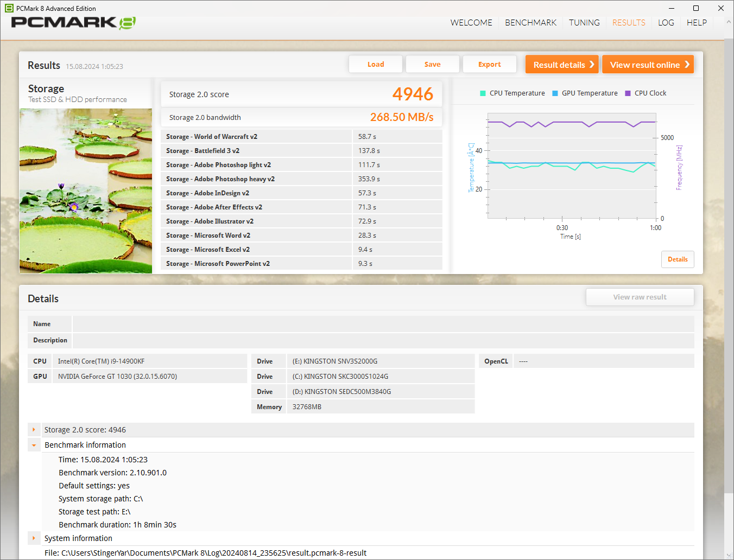Viewport: 734px width, 560px height.
Task: Open the Tuning tab
Action: [584, 23]
